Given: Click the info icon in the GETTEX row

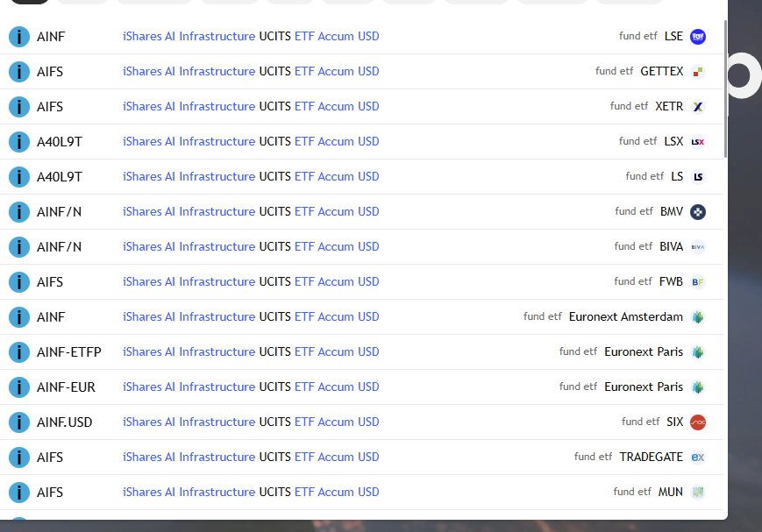Looking at the screenshot, I should coord(19,71).
